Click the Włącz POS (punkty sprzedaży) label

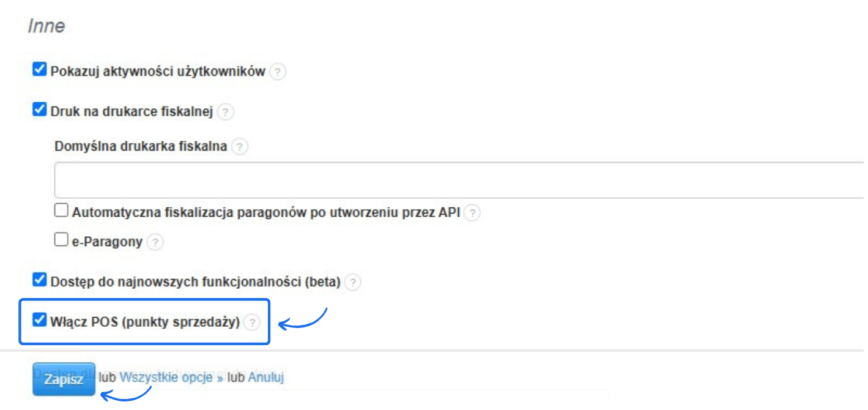coord(145,322)
